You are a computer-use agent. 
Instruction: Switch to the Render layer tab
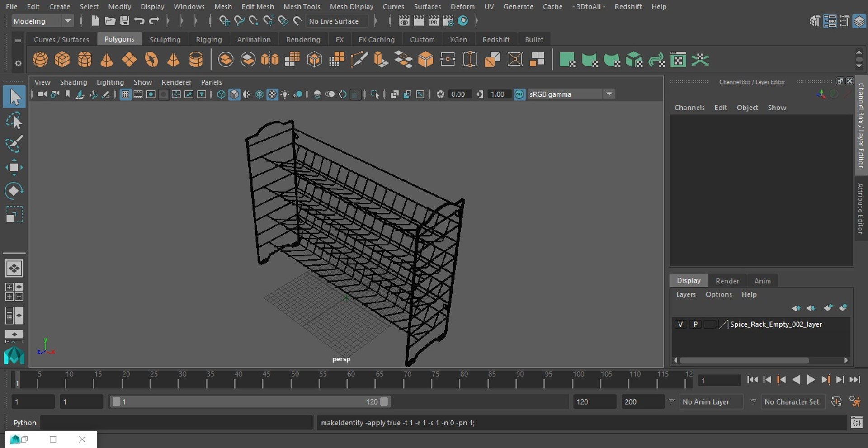tap(727, 281)
